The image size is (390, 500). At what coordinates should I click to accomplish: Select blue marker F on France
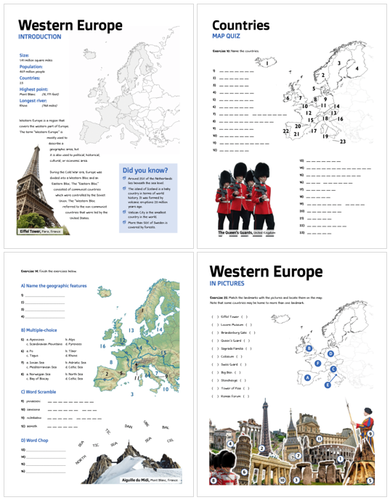(x=318, y=363)
